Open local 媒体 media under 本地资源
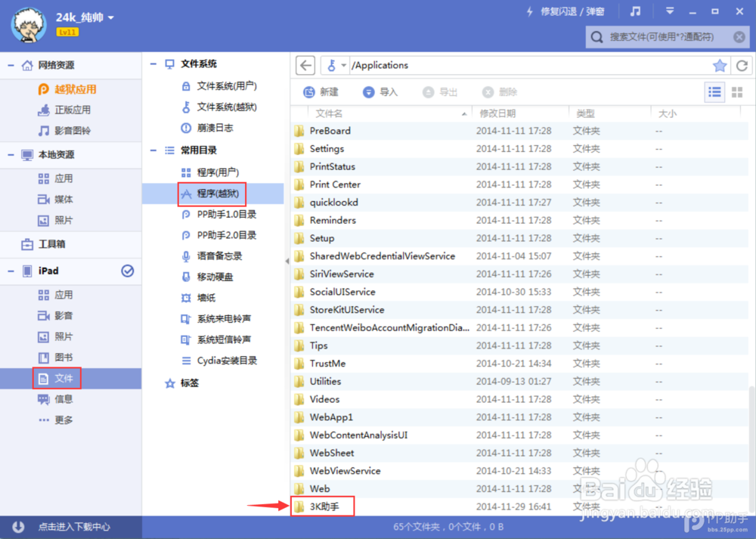Screen dimensions: 756x539 pyautogui.click(x=56, y=200)
